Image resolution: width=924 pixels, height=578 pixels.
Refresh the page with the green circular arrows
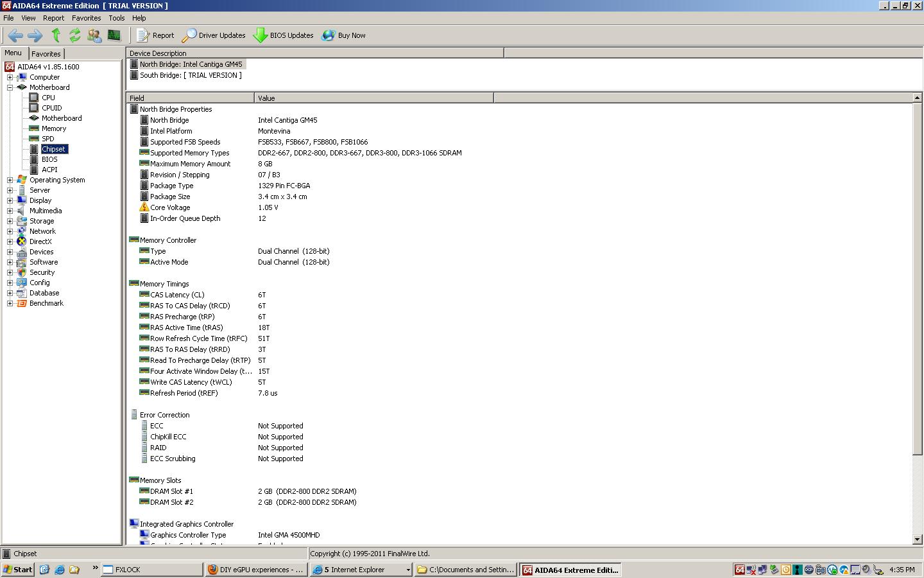tap(75, 35)
